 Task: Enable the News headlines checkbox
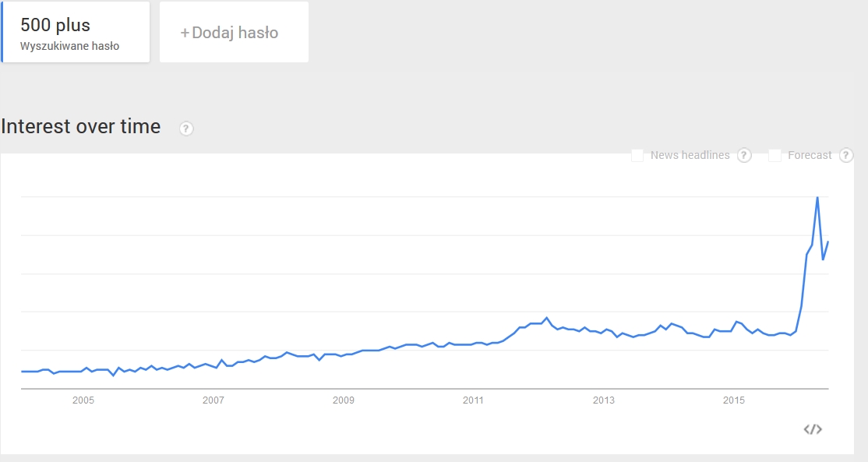(637, 156)
